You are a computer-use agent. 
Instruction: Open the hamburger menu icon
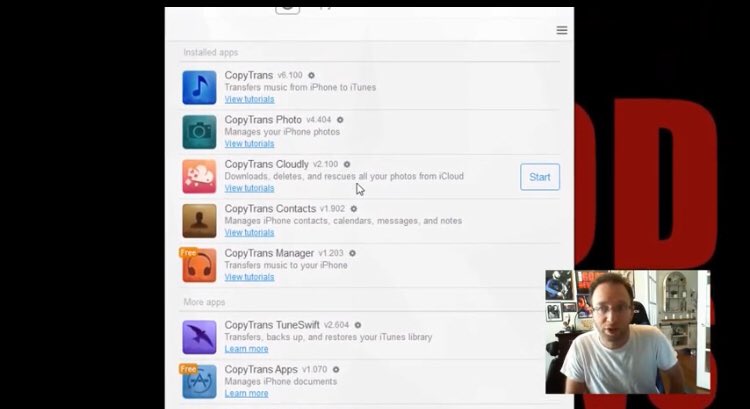[x=562, y=30]
